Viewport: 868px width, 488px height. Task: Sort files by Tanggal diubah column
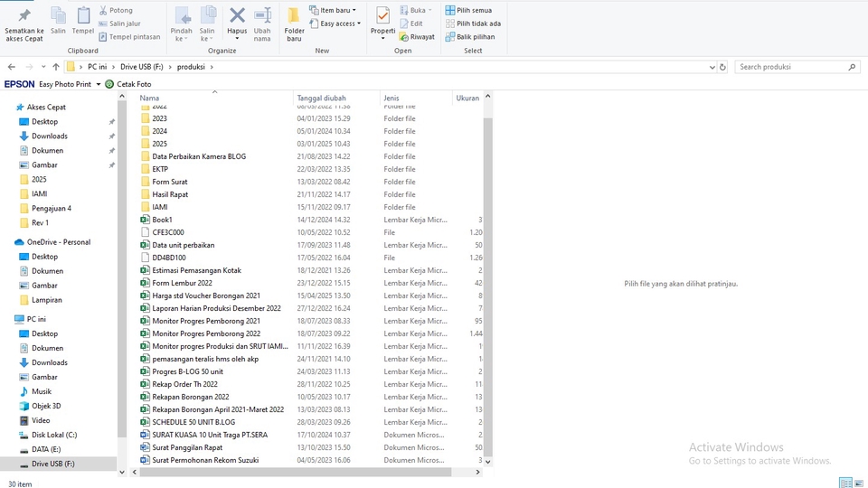(322, 98)
